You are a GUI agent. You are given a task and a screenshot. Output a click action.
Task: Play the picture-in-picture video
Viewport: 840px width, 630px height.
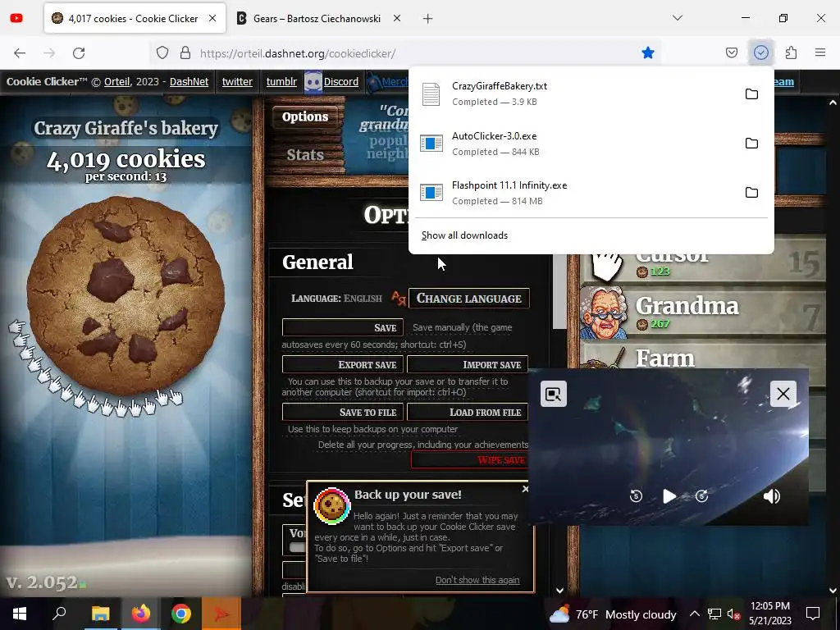(669, 496)
